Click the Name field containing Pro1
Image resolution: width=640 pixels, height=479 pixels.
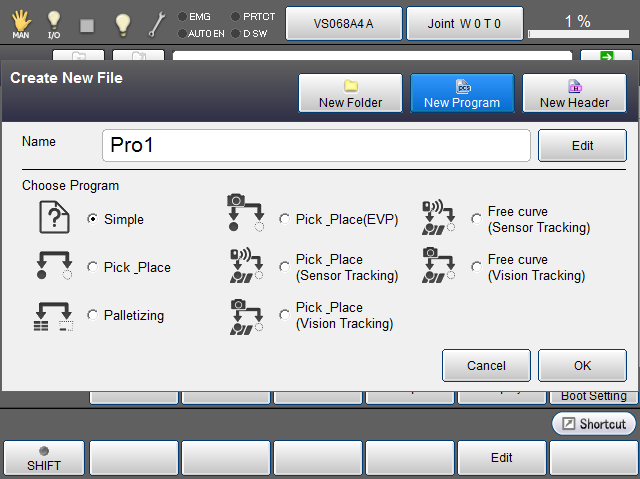tap(316, 145)
